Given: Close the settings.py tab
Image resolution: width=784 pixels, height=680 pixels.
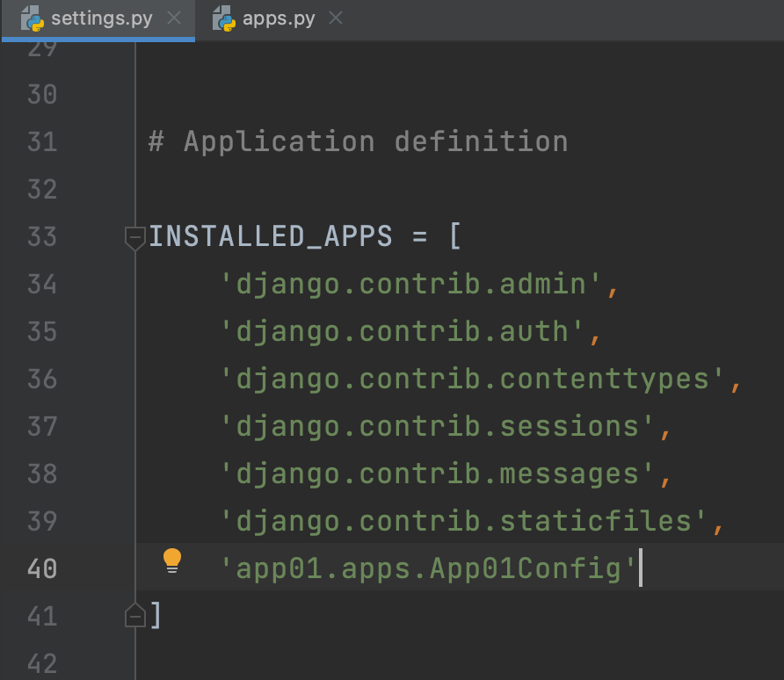Looking at the screenshot, I should pos(174,18).
